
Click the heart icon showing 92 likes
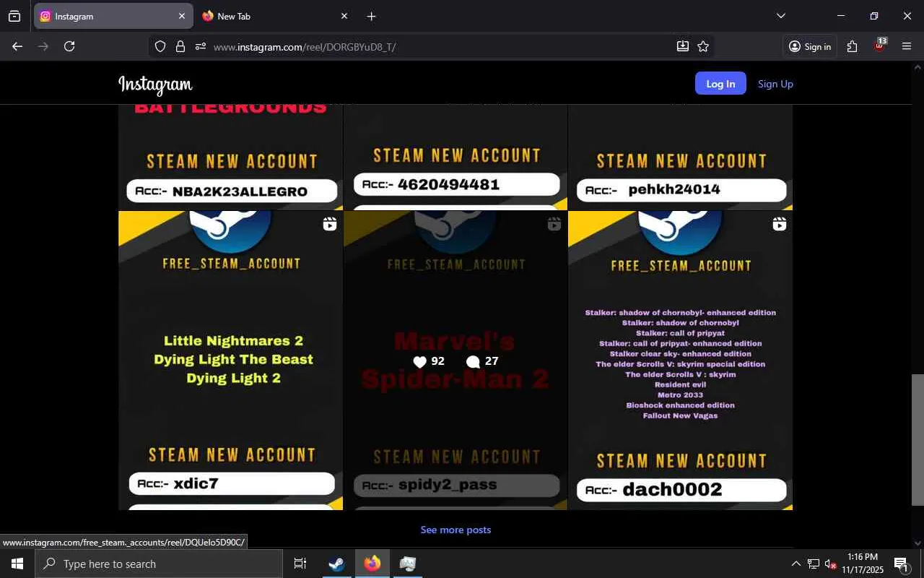(420, 361)
